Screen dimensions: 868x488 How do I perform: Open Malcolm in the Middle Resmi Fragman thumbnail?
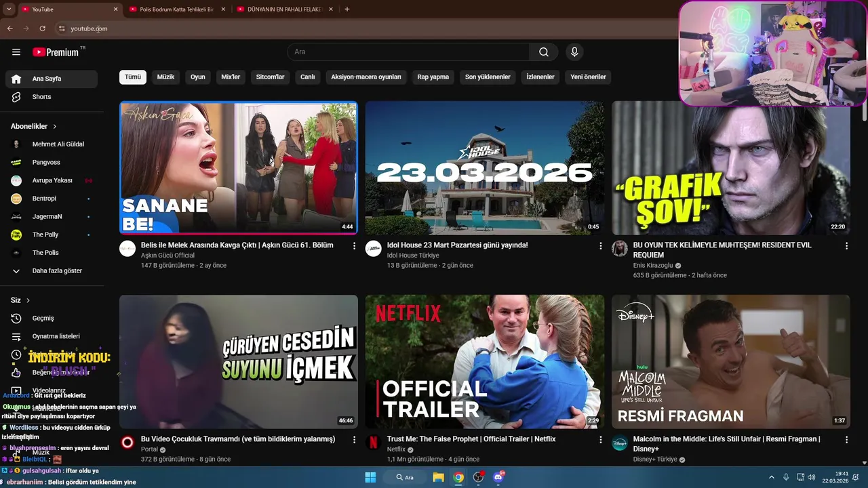(731, 362)
